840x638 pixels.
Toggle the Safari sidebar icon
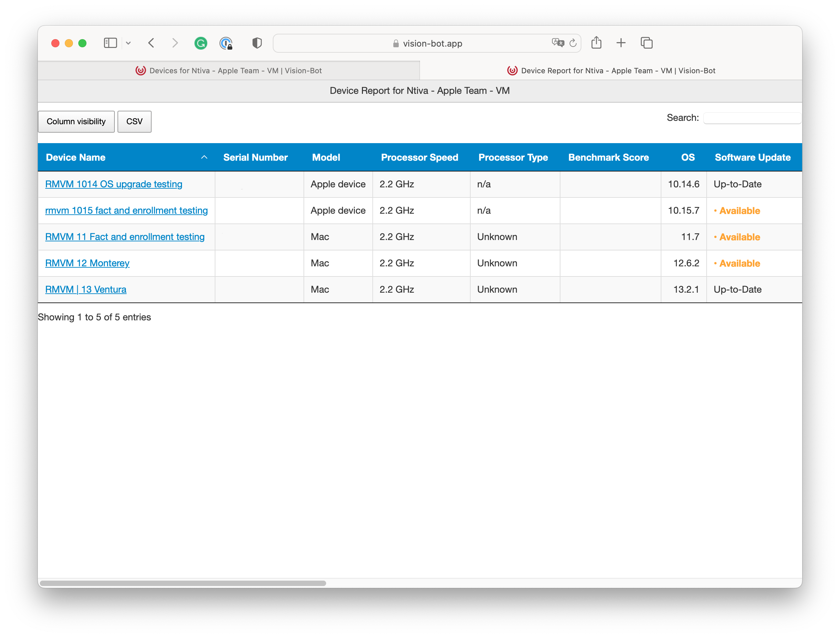pyautogui.click(x=110, y=43)
